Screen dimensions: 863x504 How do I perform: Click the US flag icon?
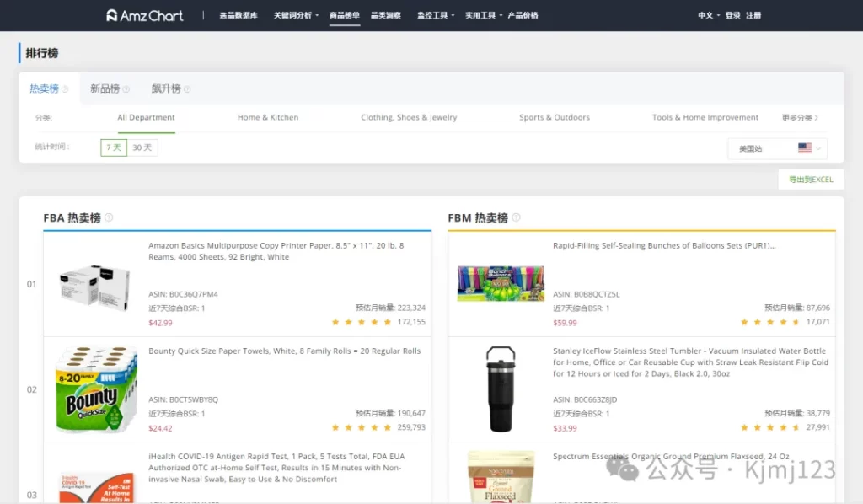click(x=805, y=148)
